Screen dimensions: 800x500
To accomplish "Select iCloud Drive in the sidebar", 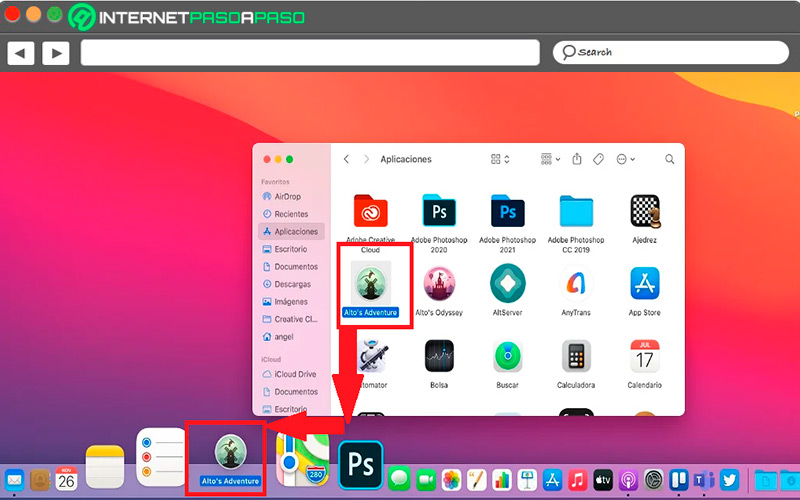I will pyautogui.click(x=291, y=374).
